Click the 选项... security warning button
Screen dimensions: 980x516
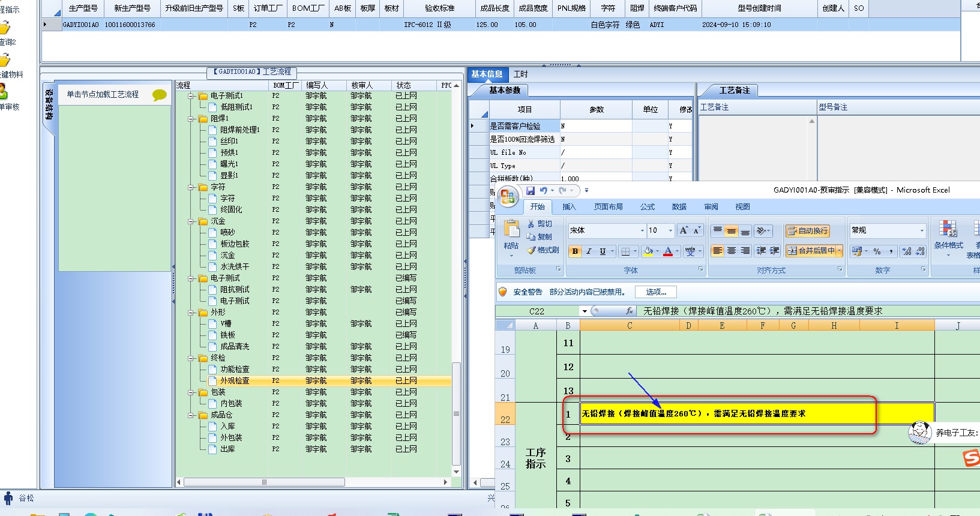coord(656,292)
